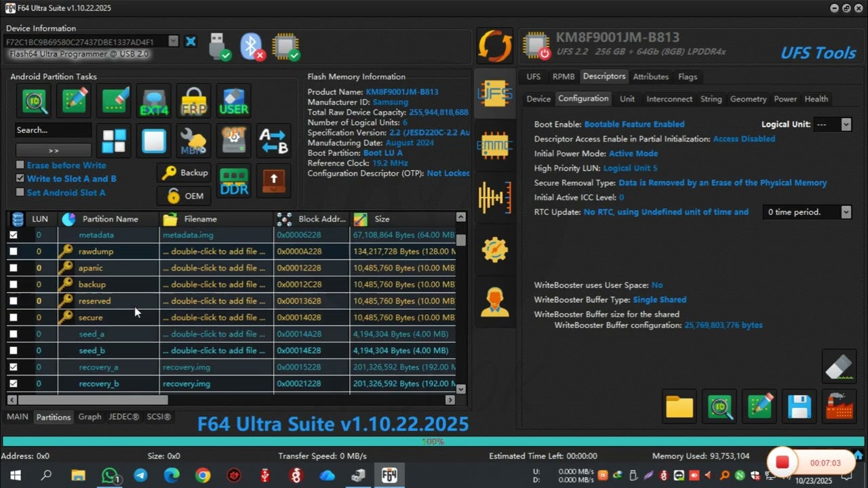
Task: Click the 100% progress bar
Action: (433, 441)
